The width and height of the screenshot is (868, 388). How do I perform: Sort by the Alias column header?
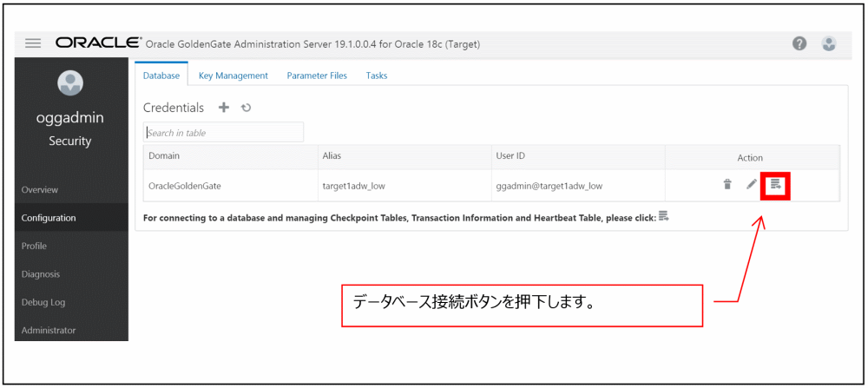[x=404, y=156]
